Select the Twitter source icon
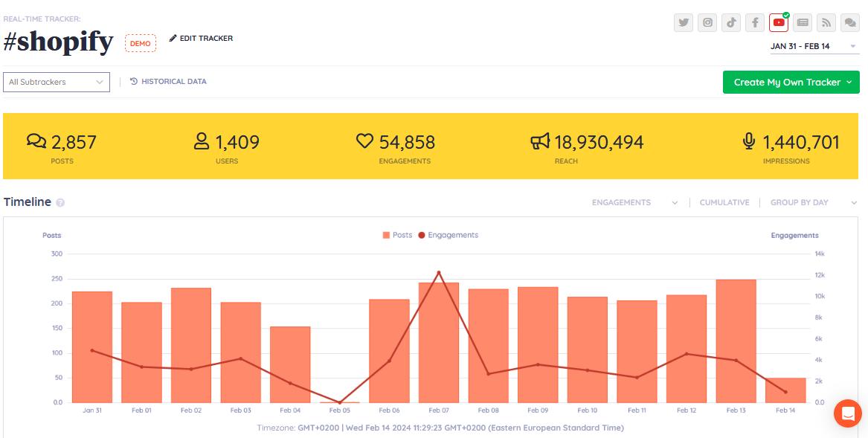The width and height of the screenshot is (868, 438). [x=684, y=23]
